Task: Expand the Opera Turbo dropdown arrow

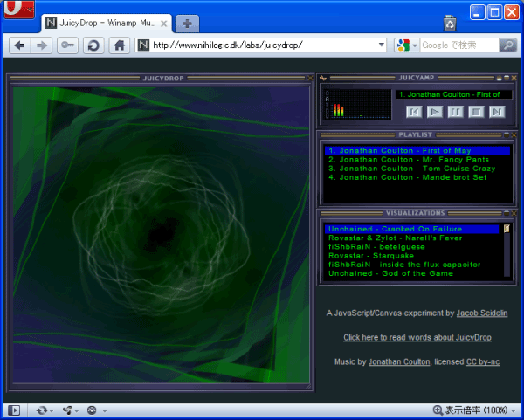Action: tap(105, 410)
